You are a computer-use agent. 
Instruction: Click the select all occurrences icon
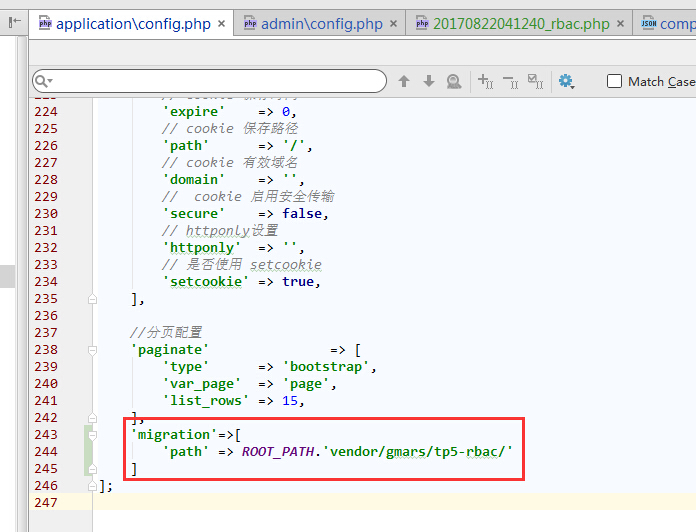pos(535,82)
